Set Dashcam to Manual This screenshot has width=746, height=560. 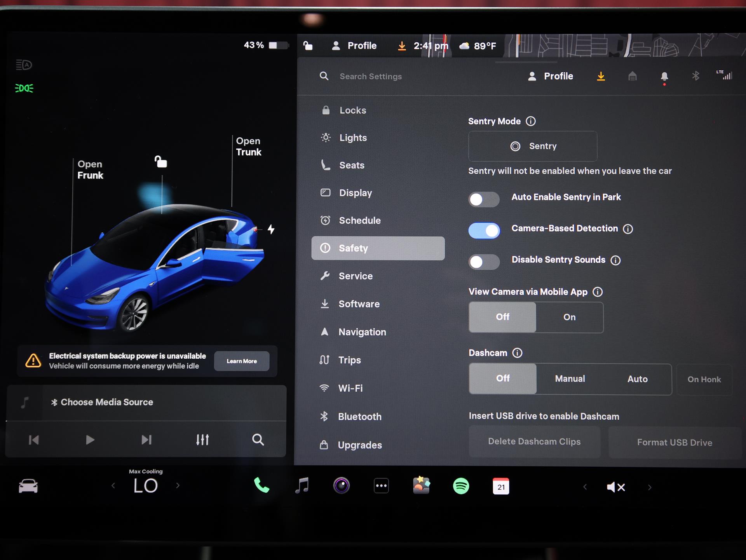(x=570, y=379)
